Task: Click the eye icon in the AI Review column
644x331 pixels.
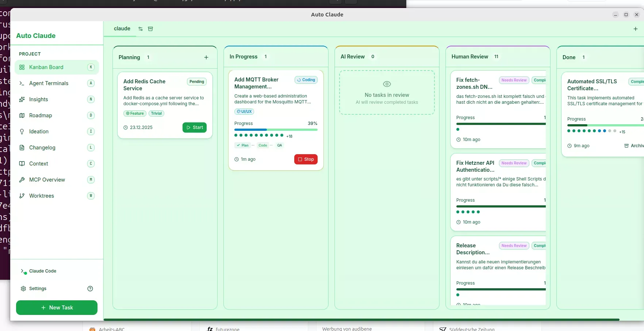Action: (387, 84)
